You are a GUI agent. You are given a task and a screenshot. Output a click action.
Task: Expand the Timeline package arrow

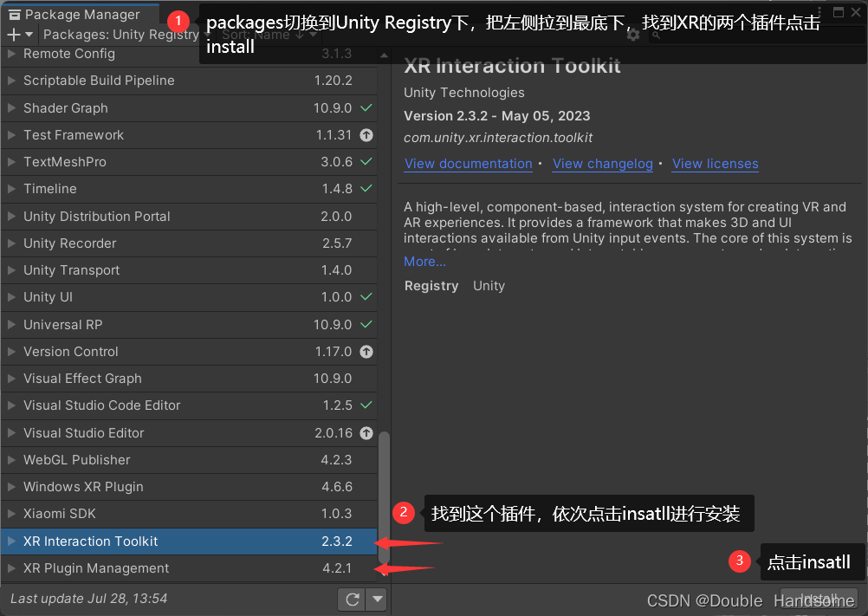point(11,189)
